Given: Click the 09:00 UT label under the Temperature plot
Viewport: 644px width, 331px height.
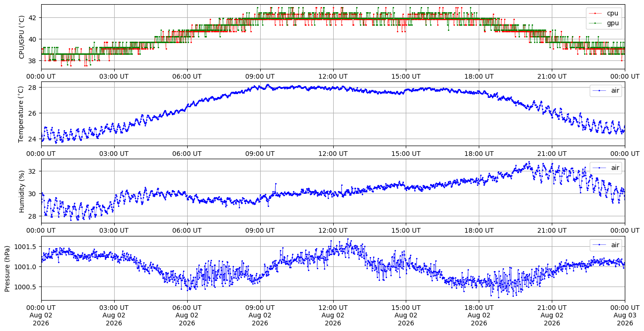Looking at the screenshot, I should click(x=260, y=153).
